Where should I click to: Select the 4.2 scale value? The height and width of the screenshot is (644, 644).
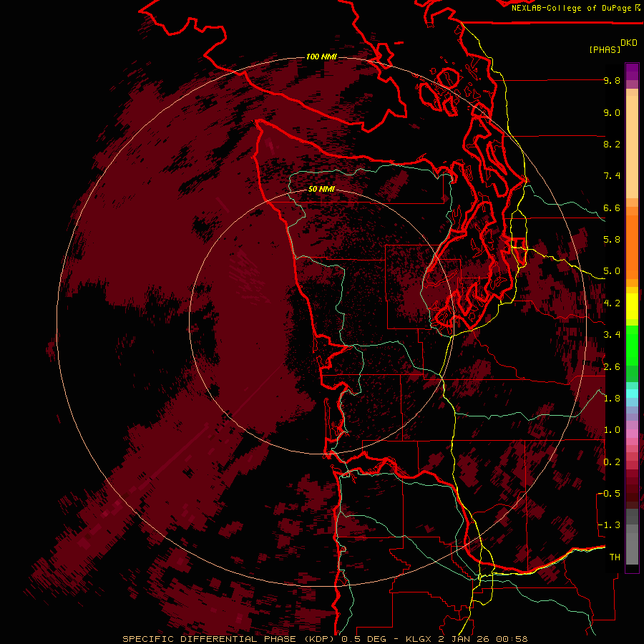pyautogui.click(x=612, y=303)
